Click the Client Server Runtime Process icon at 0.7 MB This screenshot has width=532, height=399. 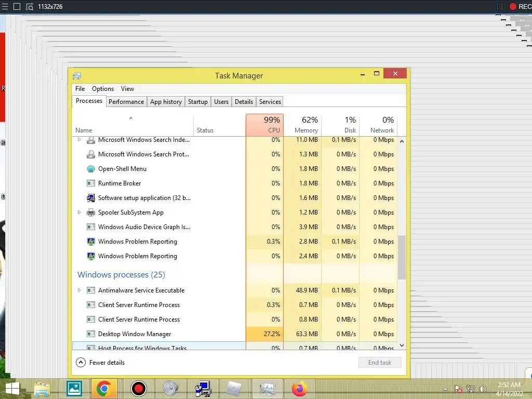[x=90, y=305]
